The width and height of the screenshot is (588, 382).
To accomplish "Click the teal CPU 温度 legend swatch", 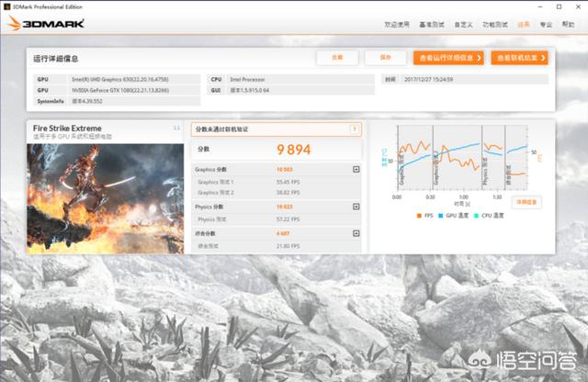I will 476,216.
